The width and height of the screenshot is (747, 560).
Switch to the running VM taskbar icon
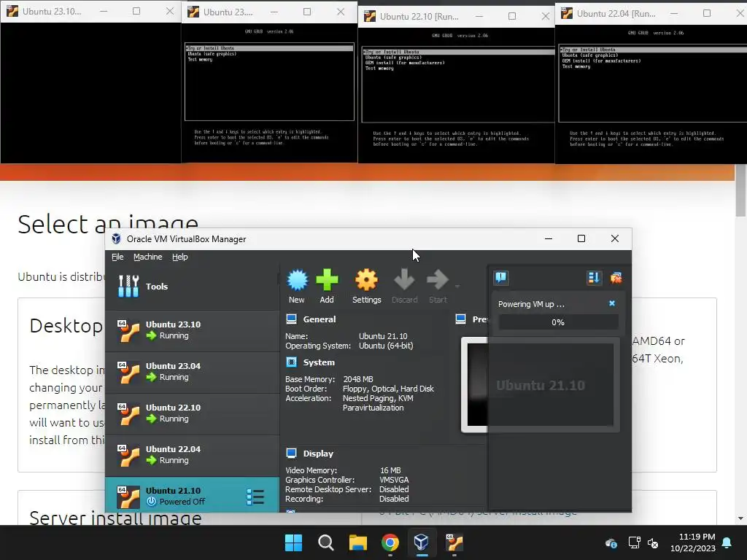coord(454,542)
